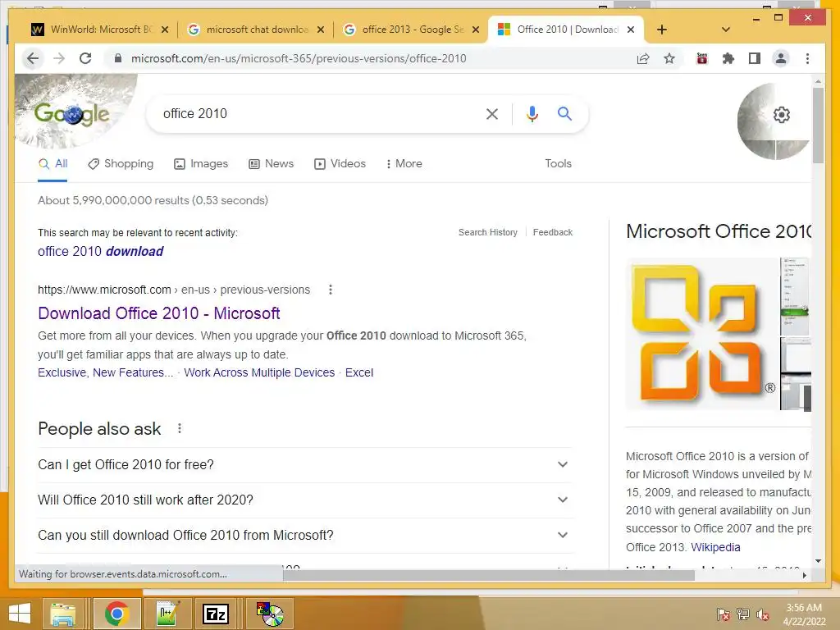This screenshot has height=630, width=840.
Task: Go back to the previous page
Action: [33, 58]
